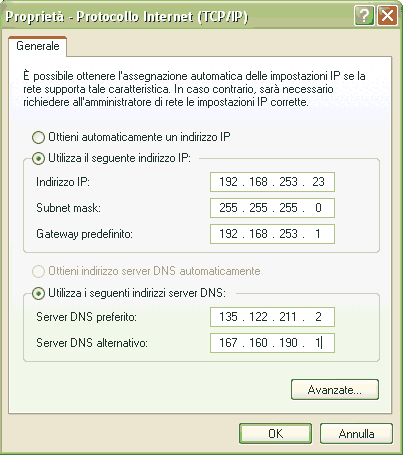Click the Indirizzo IP input field

click(272, 182)
